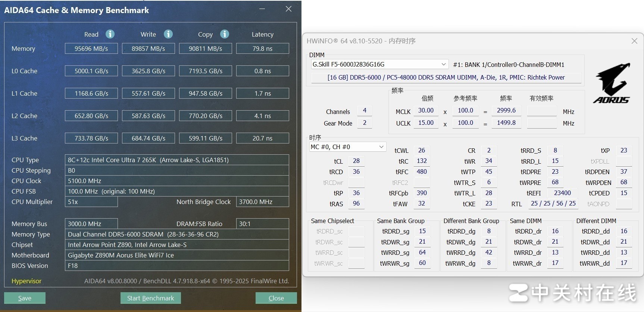Viewport: 644px width, 312px height.
Task: Click the Channels value 4
Action: coord(365,111)
